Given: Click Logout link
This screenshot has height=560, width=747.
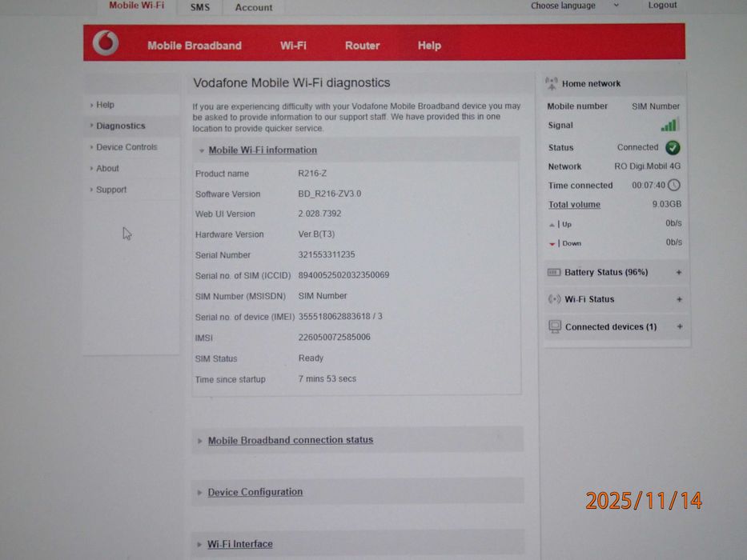Looking at the screenshot, I should pyautogui.click(x=661, y=6).
